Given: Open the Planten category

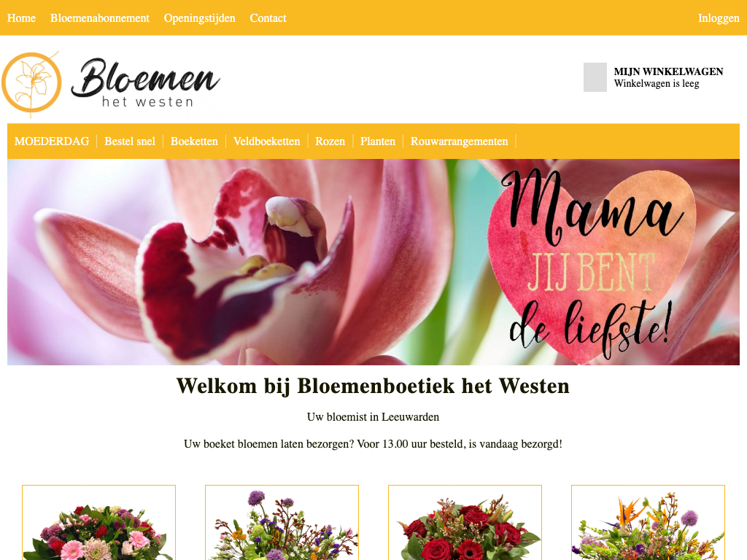Looking at the screenshot, I should [378, 141].
